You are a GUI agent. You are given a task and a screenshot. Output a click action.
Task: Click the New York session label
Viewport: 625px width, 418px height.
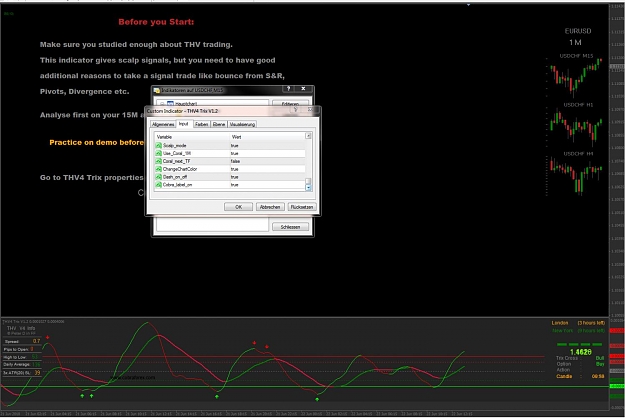(x=562, y=331)
